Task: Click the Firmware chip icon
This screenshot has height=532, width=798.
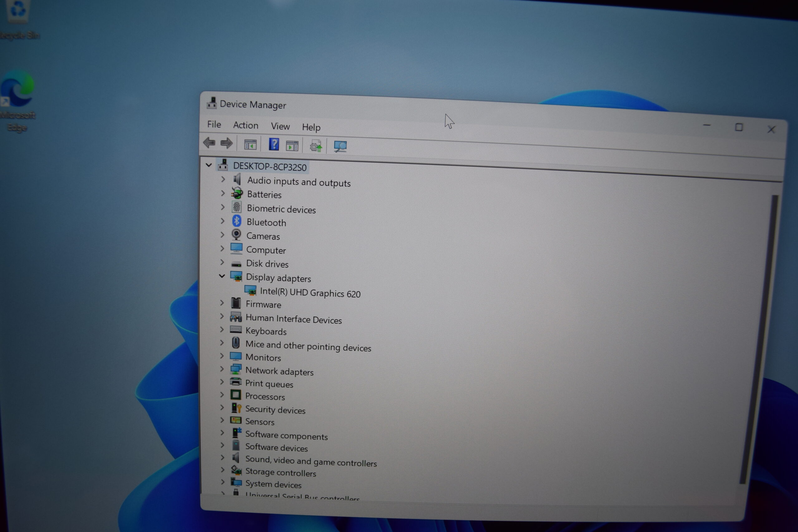Action: [x=236, y=303]
